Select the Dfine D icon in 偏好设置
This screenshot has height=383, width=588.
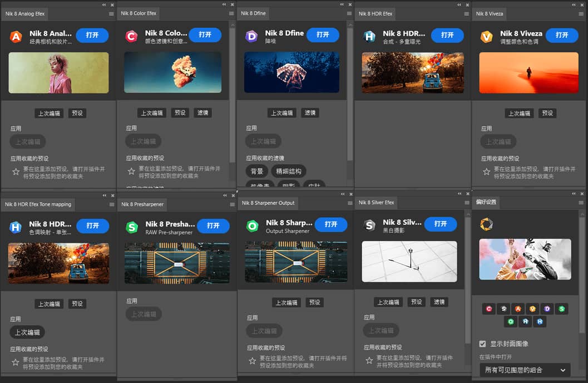click(x=547, y=309)
